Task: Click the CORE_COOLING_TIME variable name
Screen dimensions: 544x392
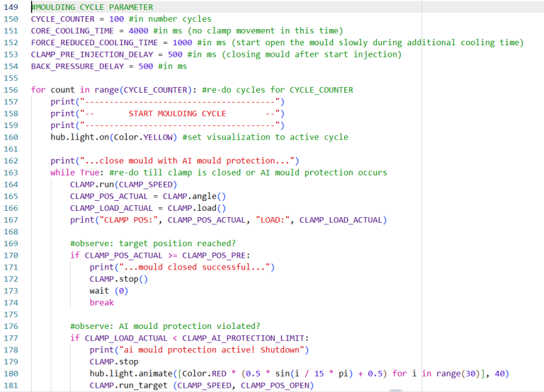Action: [71, 31]
